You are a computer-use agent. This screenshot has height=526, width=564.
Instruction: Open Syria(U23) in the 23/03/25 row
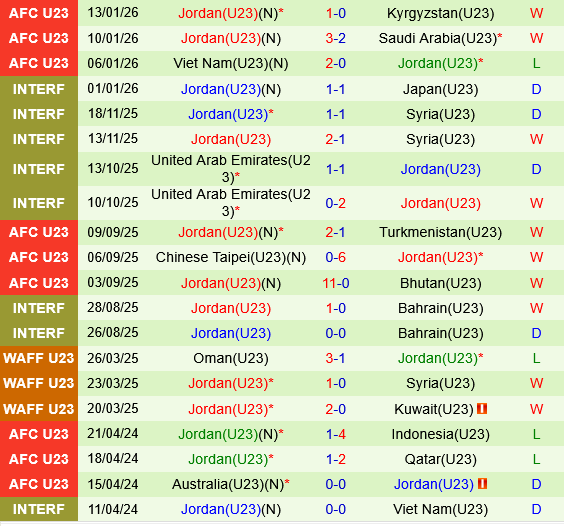click(x=440, y=383)
